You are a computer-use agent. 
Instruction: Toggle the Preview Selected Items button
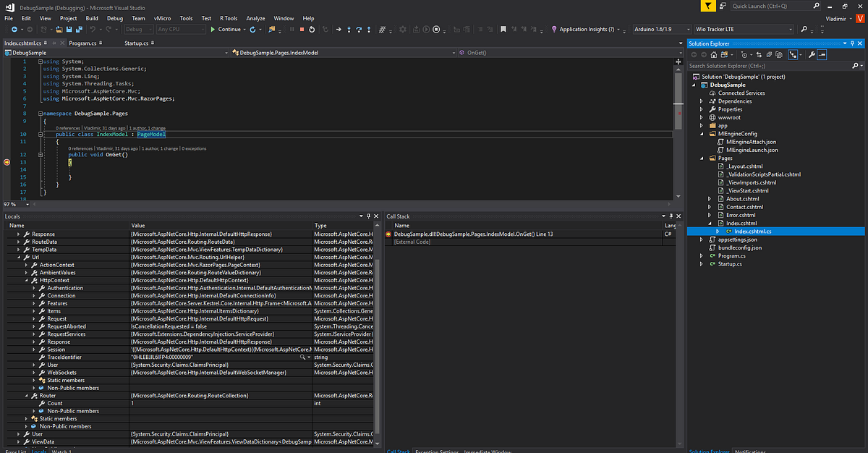coord(822,54)
